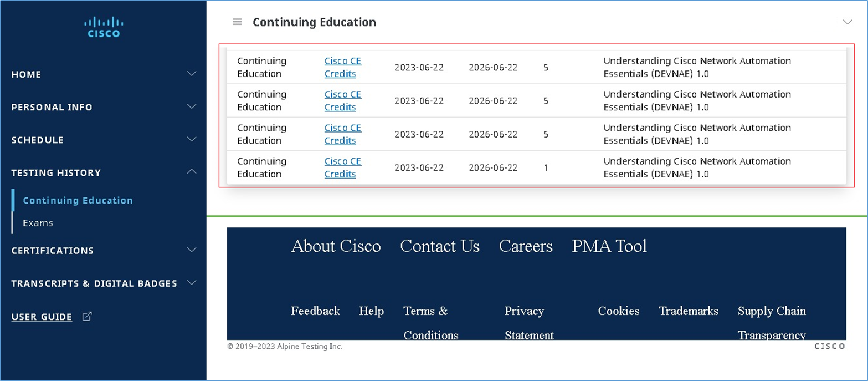The width and height of the screenshot is (868, 381).
Task: Expand the SCHEDULE section
Action: point(191,139)
